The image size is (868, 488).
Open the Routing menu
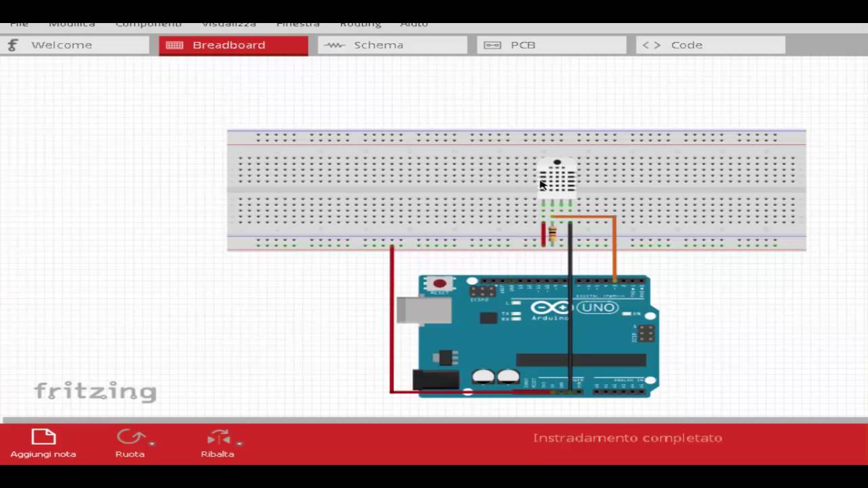point(360,24)
